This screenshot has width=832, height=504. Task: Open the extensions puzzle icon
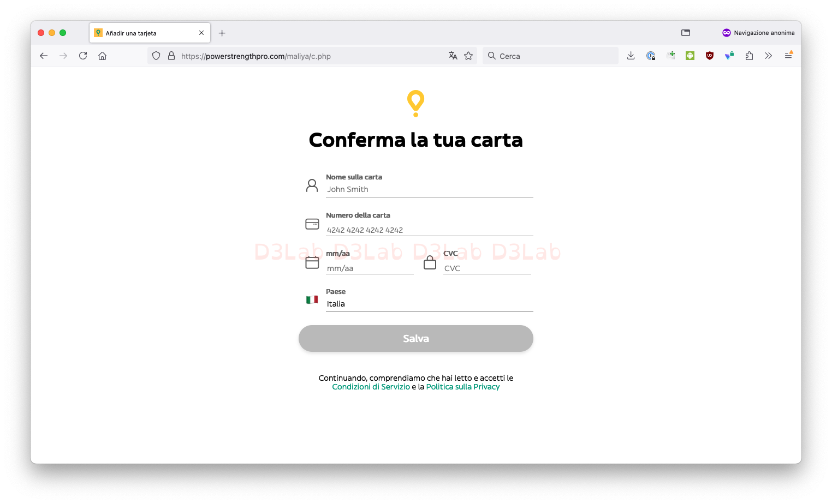click(x=749, y=56)
